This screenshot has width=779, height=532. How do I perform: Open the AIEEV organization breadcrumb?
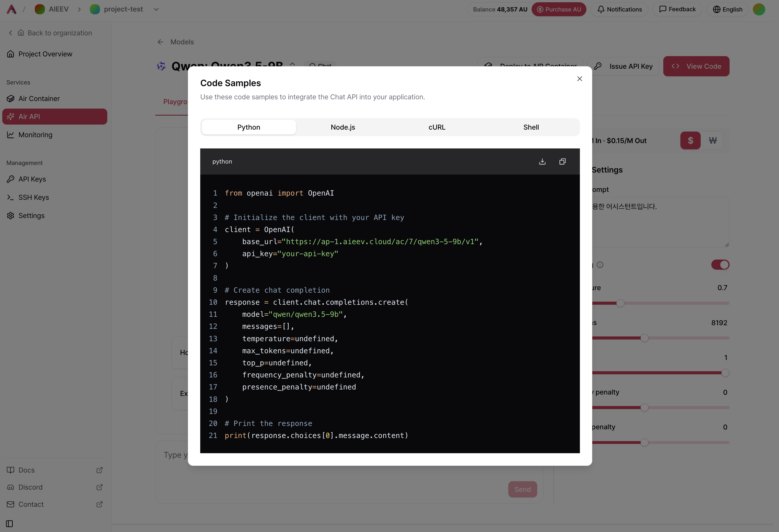click(52, 9)
